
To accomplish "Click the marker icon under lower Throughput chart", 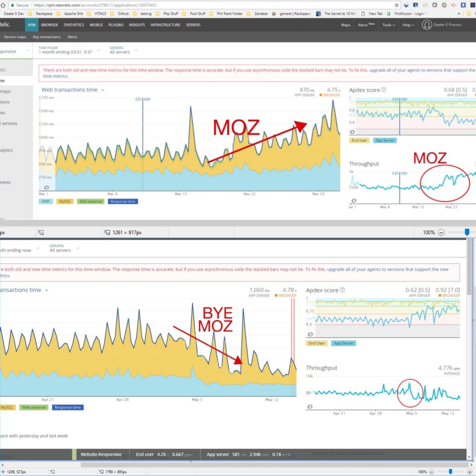I will pyautogui.click(x=310, y=406).
